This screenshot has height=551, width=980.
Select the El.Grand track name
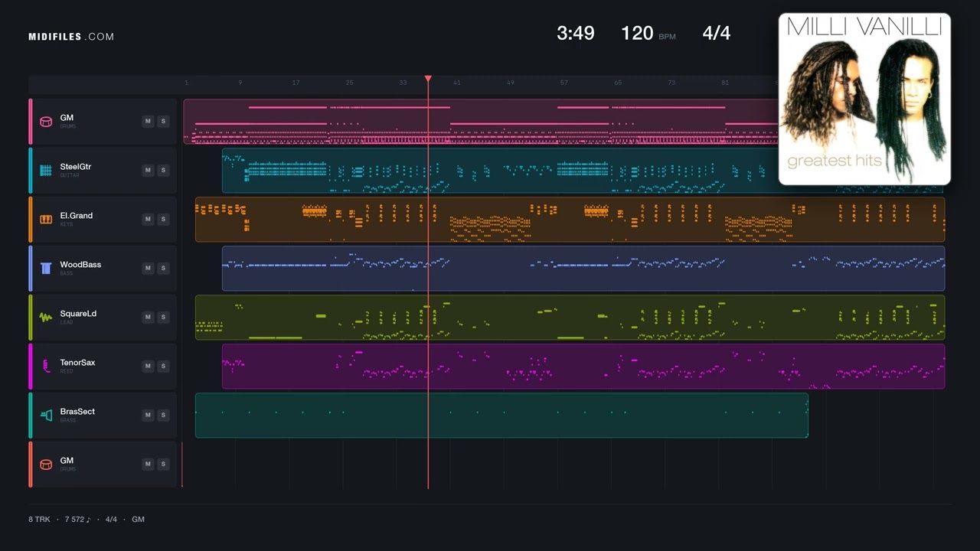click(x=77, y=216)
